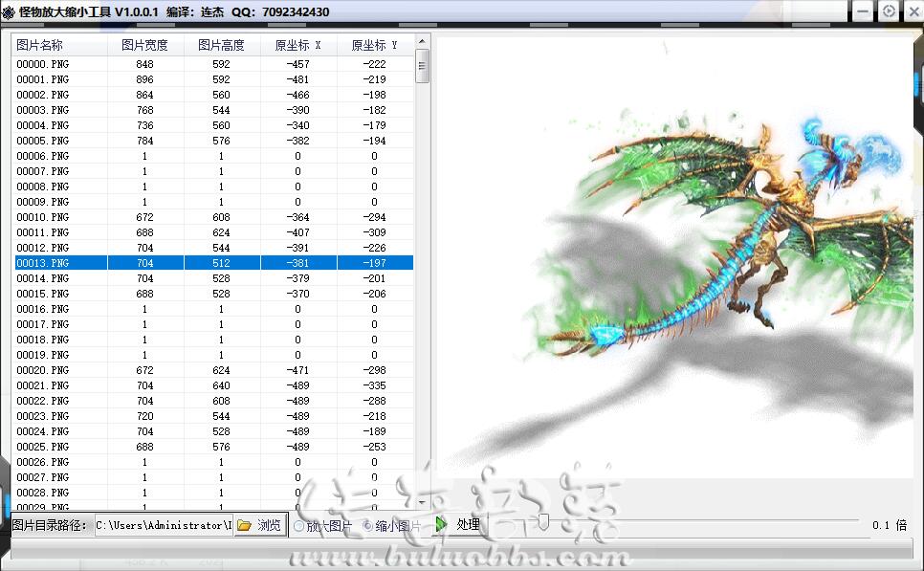924x571 pixels.
Task: Select the row 00004.PNG
Action: (212, 125)
